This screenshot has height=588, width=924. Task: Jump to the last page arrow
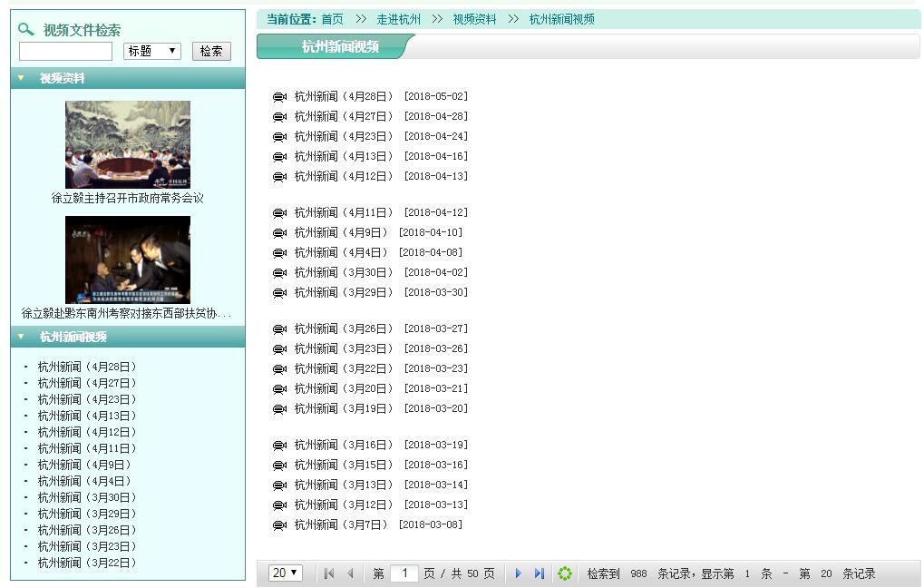coord(540,573)
